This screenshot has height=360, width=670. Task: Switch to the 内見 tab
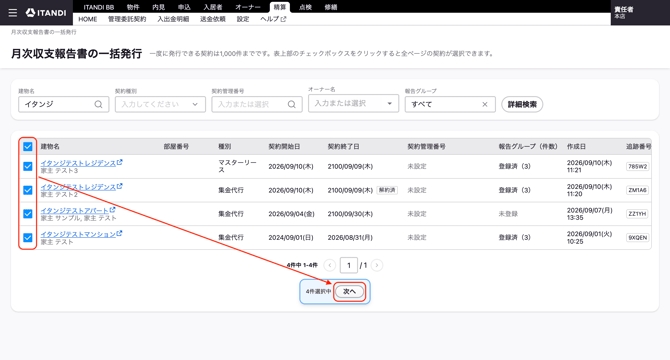click(159, 7)
